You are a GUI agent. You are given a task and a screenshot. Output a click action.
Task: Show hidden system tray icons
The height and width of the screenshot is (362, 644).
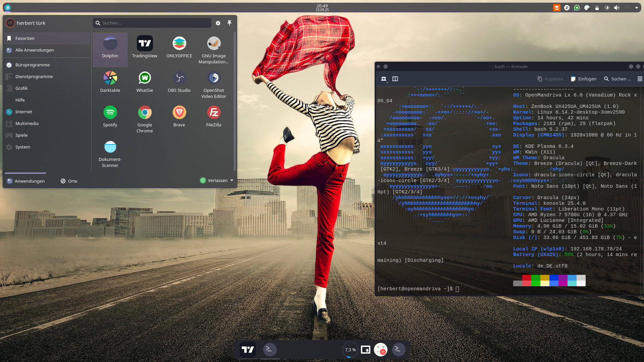pos(636,8)
